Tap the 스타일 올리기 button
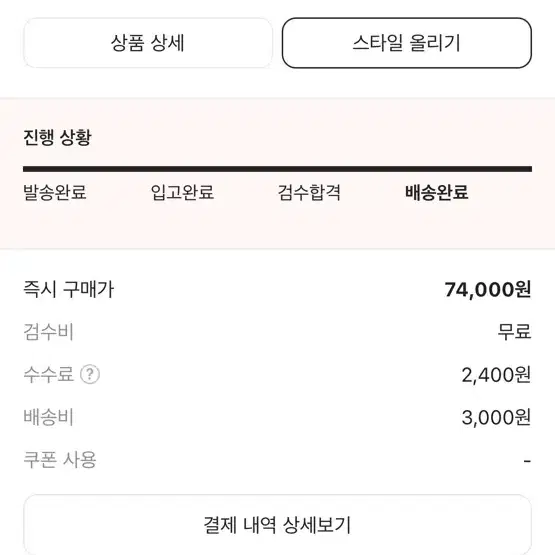Image resolution: width=555 pixels, height=555 pixels. pos(407,43)
